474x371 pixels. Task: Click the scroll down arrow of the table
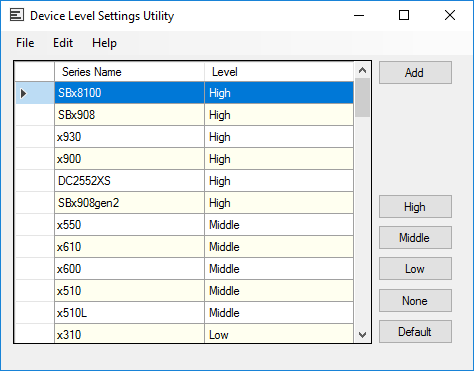[362, 334]
